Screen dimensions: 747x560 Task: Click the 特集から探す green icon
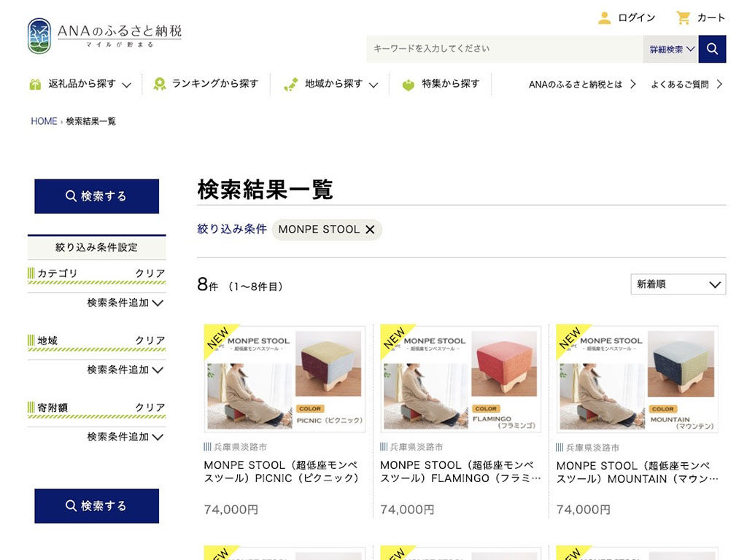(409, 85)
